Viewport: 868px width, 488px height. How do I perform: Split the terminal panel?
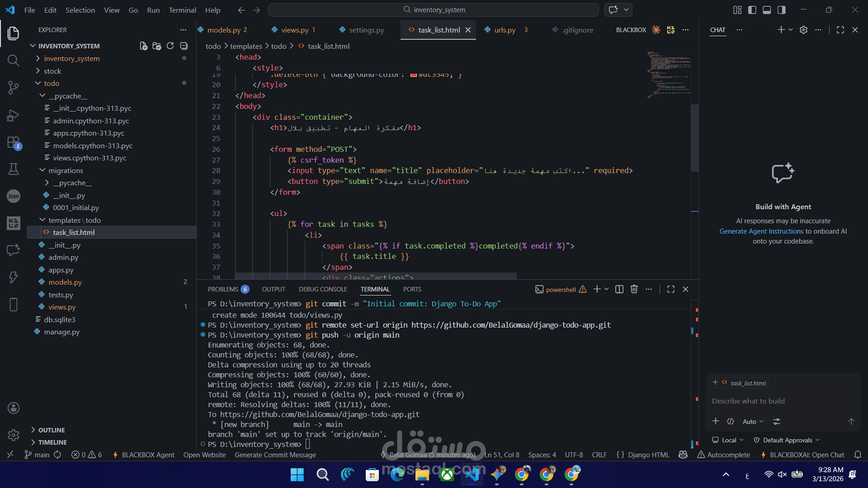click(619, 289)
